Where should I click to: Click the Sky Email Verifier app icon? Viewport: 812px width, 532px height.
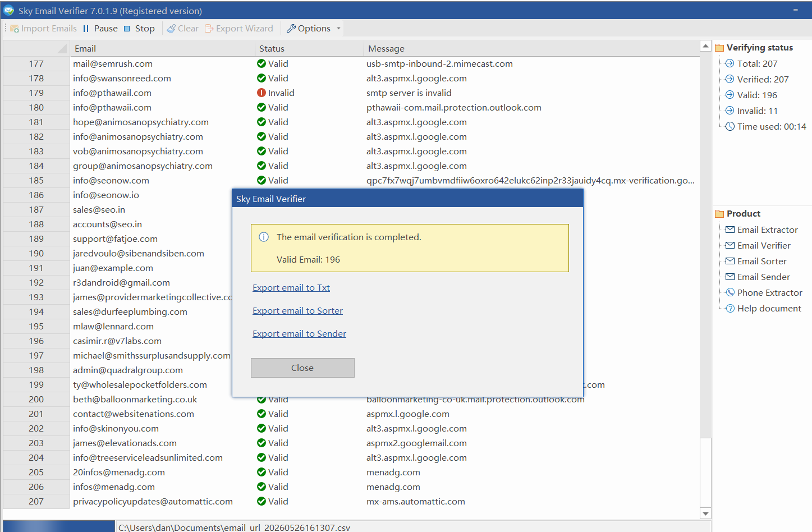[9, 11]
